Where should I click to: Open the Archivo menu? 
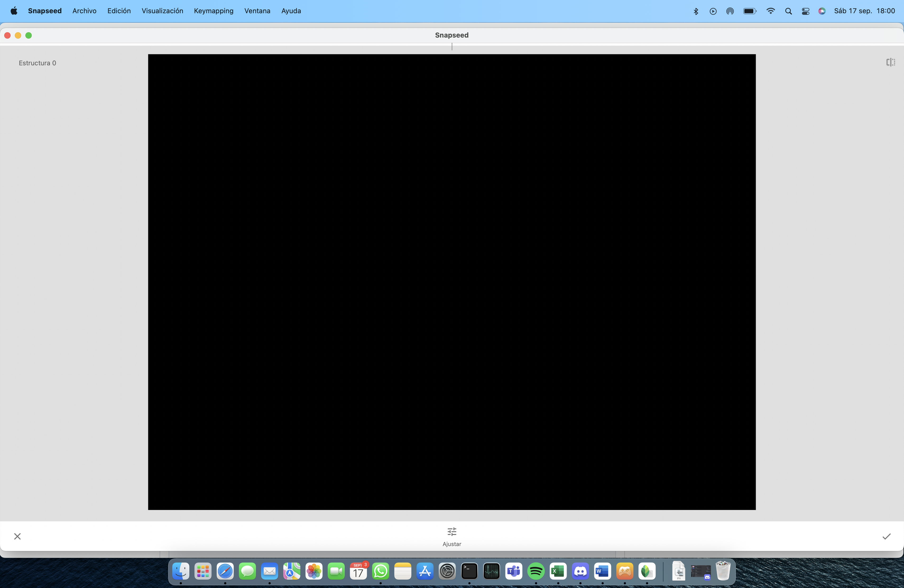coord(84,11)
